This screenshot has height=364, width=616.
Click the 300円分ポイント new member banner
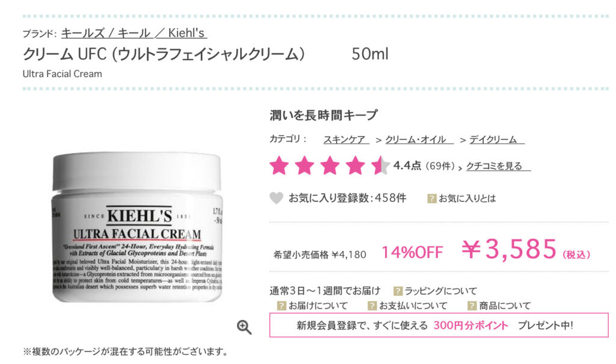(439, 325)
